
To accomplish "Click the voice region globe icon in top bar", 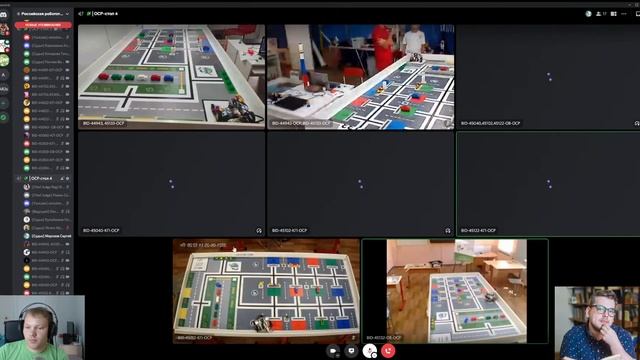I will [x=588, y=14].
